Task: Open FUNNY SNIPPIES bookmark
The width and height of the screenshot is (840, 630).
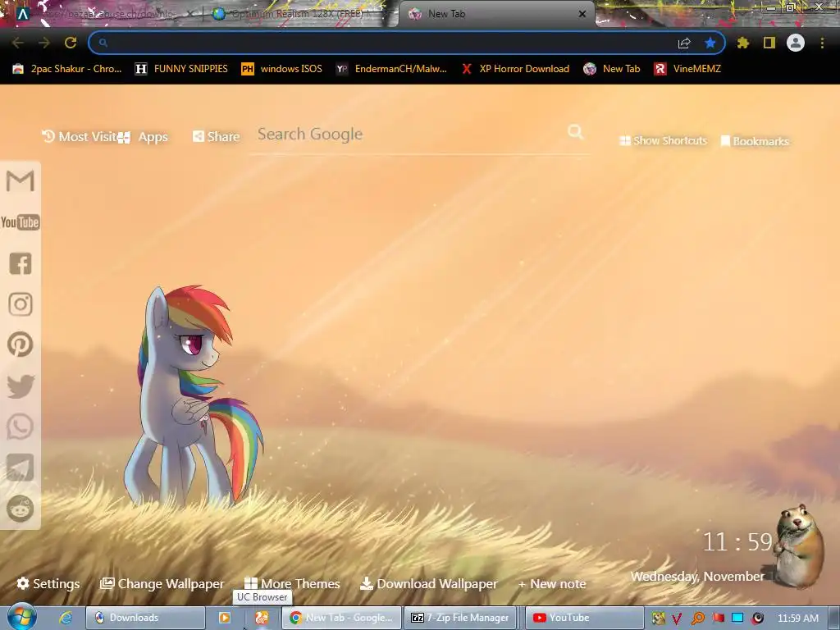Action: (181, 69)
